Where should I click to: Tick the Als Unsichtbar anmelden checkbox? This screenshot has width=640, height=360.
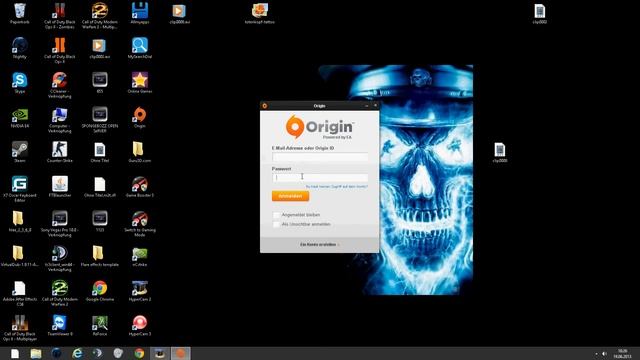point(276,224)
